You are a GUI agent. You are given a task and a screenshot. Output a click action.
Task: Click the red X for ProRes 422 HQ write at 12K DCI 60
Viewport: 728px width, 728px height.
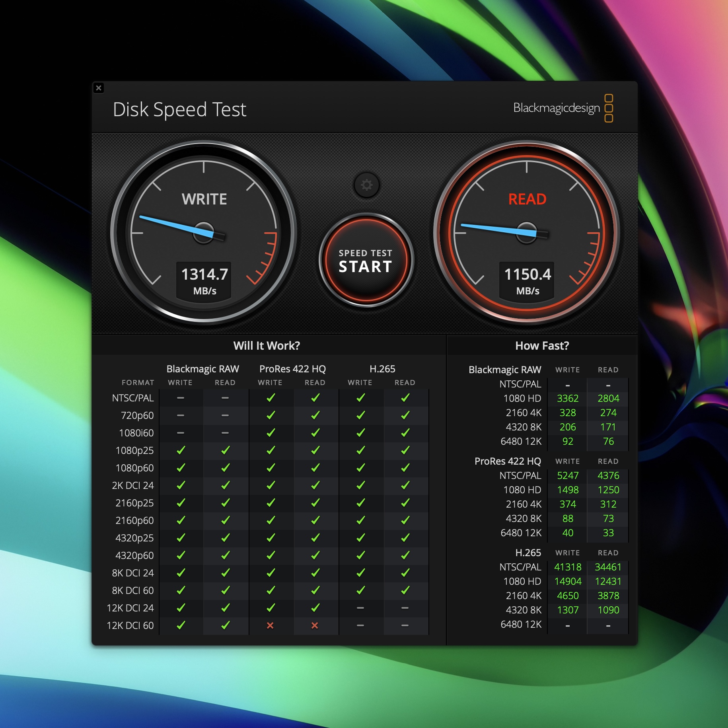pyautogui.click(x=270, y=625)
